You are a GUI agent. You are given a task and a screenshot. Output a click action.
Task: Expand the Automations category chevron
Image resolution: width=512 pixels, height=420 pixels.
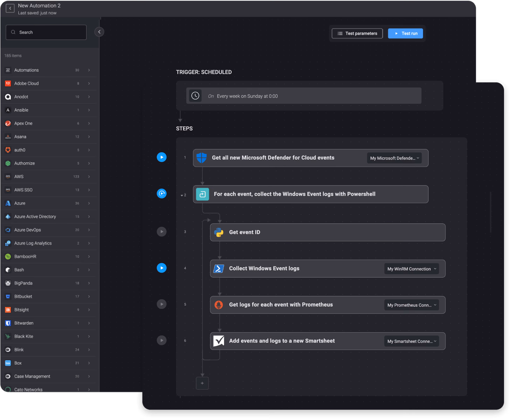[89, 70]
